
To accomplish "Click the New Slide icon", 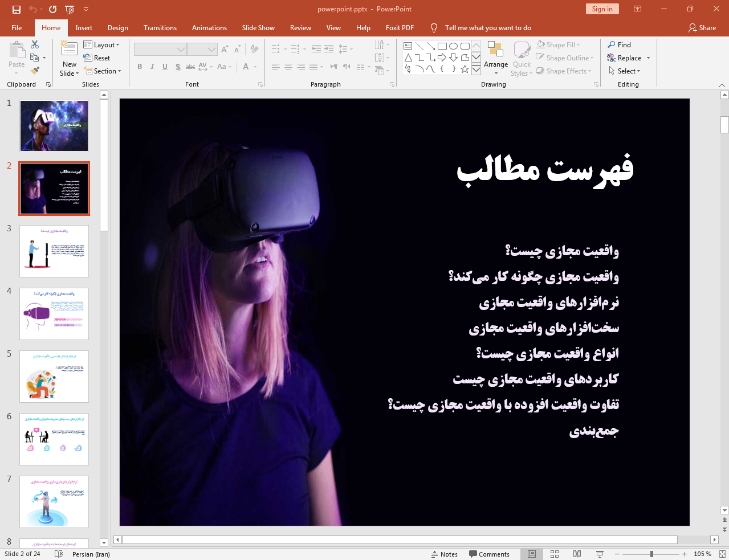I will 69,49.
